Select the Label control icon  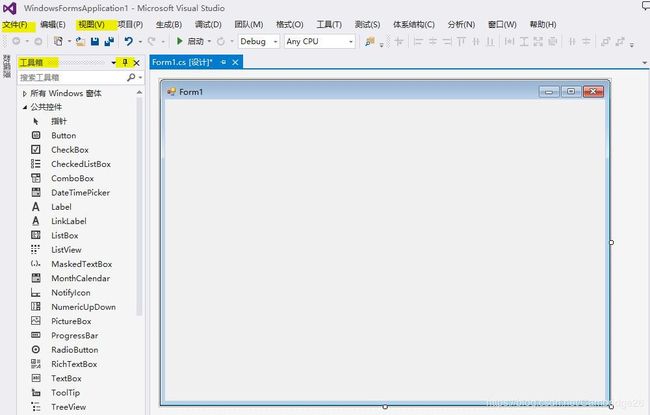point(36,206)
